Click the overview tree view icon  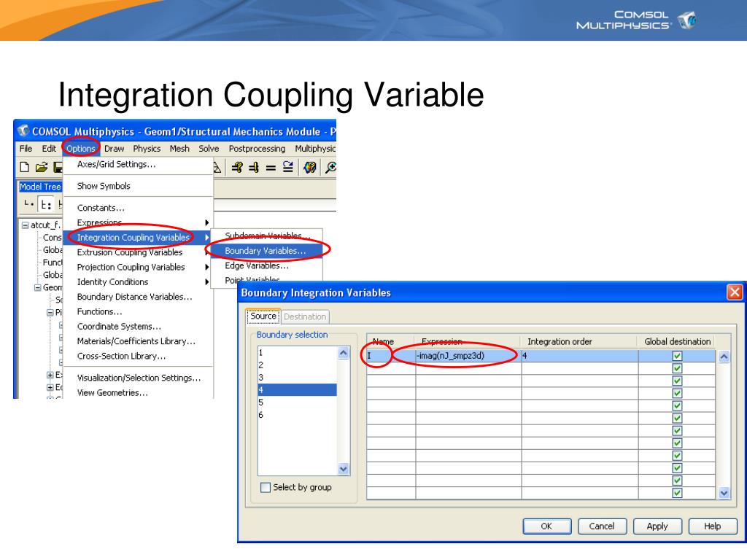pyautogui.click(x=28, y=204)
